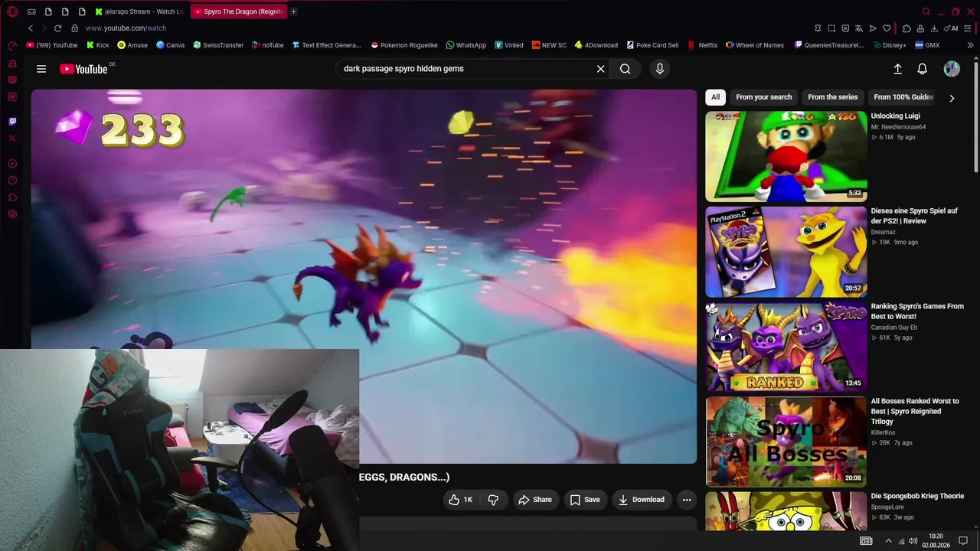
Task: Open the Dieses eine Spyro Spiel thumbnail
Action: pos(786,252)
